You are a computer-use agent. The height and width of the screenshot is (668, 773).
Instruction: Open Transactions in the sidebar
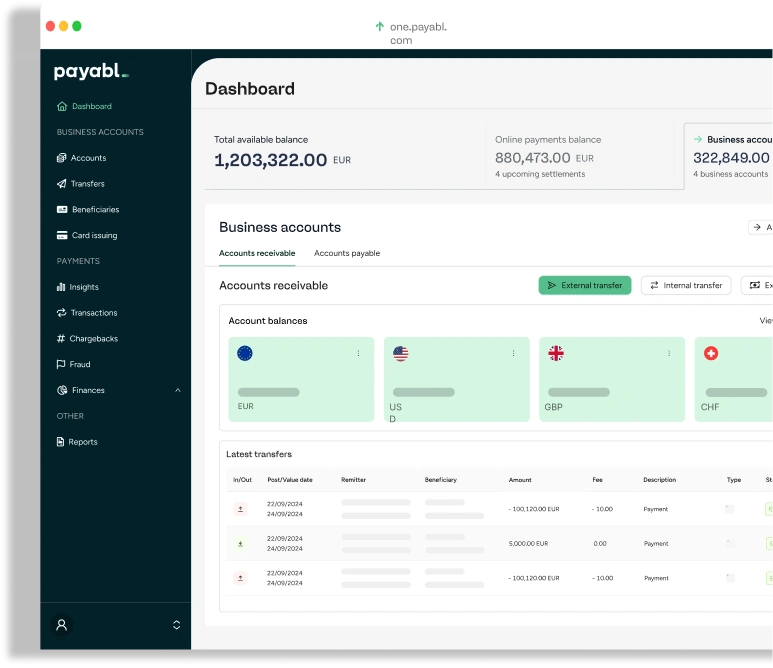[93, 313]
